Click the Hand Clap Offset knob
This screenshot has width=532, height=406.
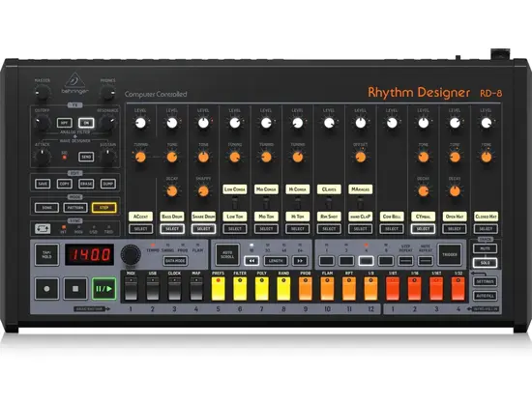(x=361, y=157)
